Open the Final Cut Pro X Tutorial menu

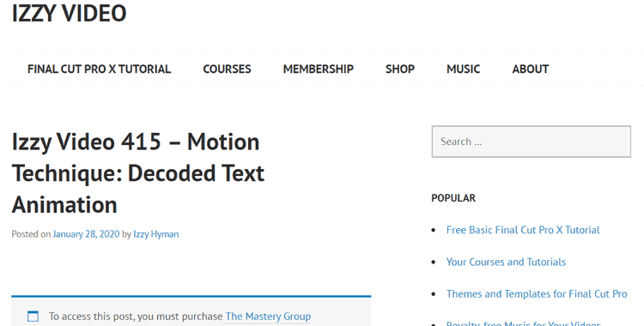coord(99,69)
